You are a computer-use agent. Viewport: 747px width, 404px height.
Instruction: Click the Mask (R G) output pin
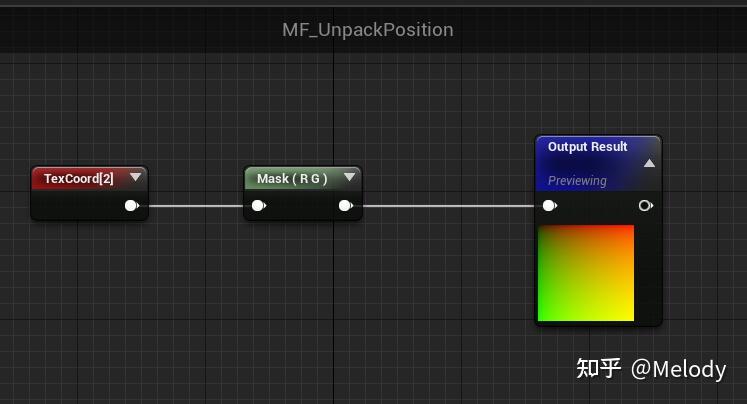tap(345, 206)
